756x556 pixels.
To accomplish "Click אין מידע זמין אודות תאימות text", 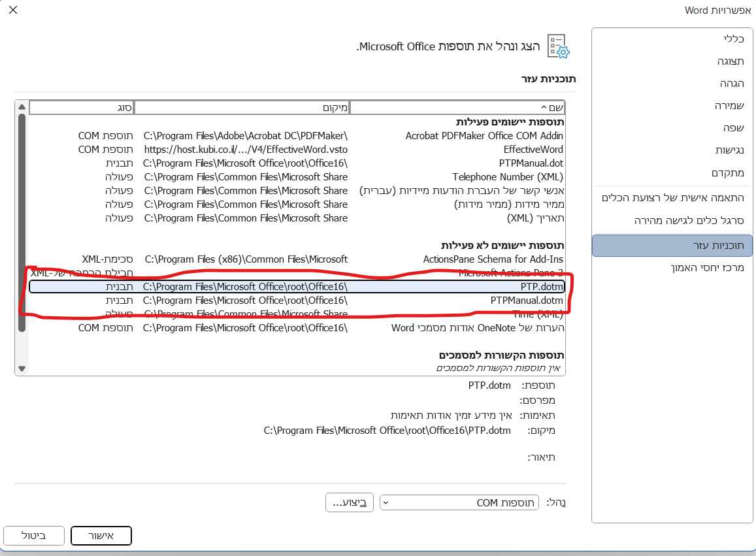I will pyautogui.click(x=452, y=416).
